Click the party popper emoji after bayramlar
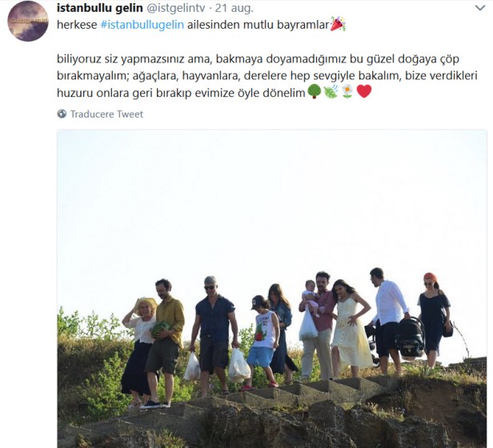 [x=338, y=24]
